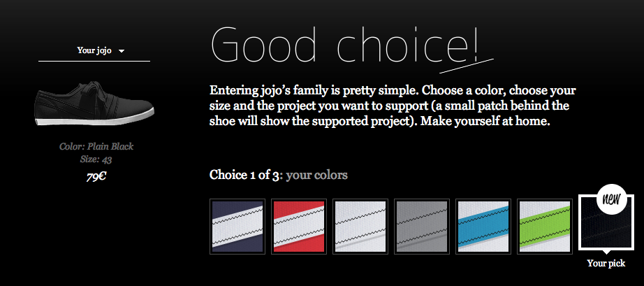
Task: Choose the red striped color swatch
Action: point(299,227)
